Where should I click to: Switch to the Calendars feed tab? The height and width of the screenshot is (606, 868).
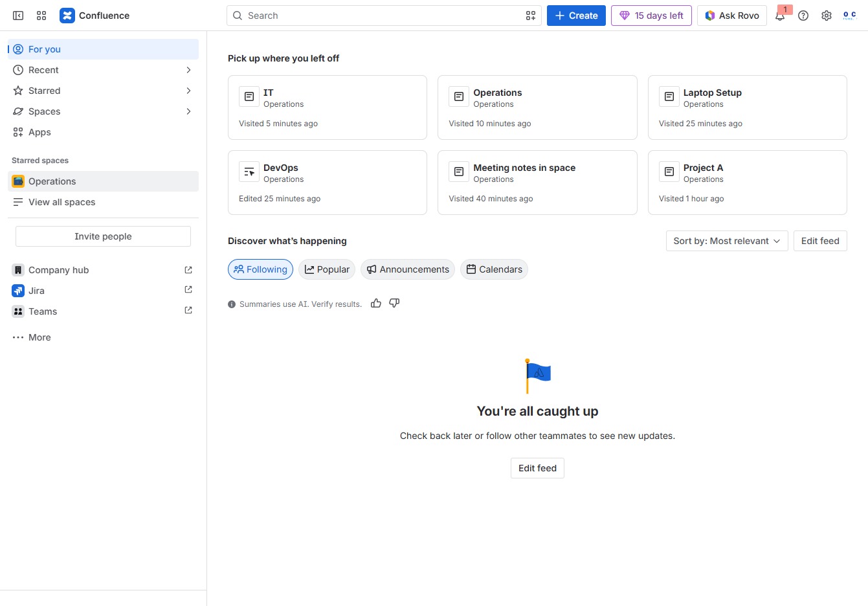tap(494, 269)
